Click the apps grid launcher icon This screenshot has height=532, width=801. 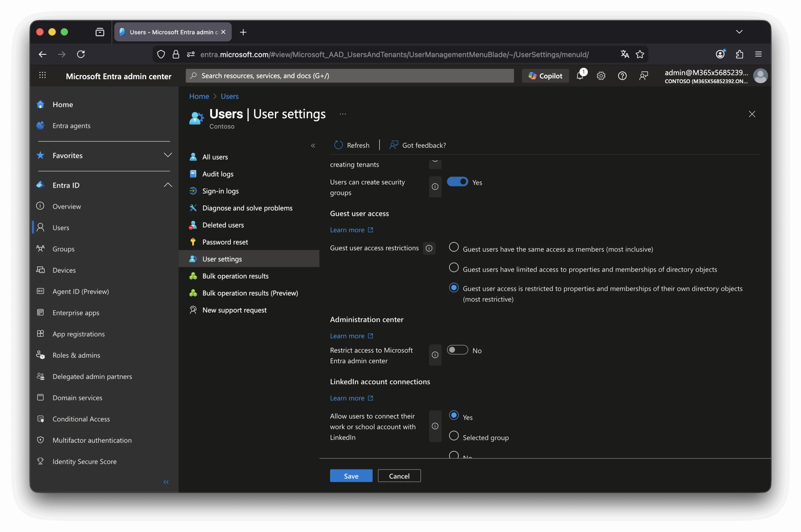coord(43,75)
